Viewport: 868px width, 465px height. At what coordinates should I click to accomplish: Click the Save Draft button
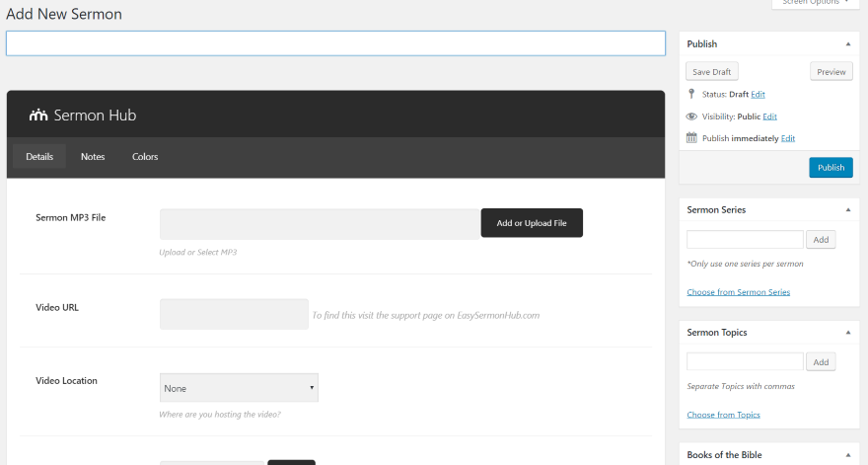point(712,71)
